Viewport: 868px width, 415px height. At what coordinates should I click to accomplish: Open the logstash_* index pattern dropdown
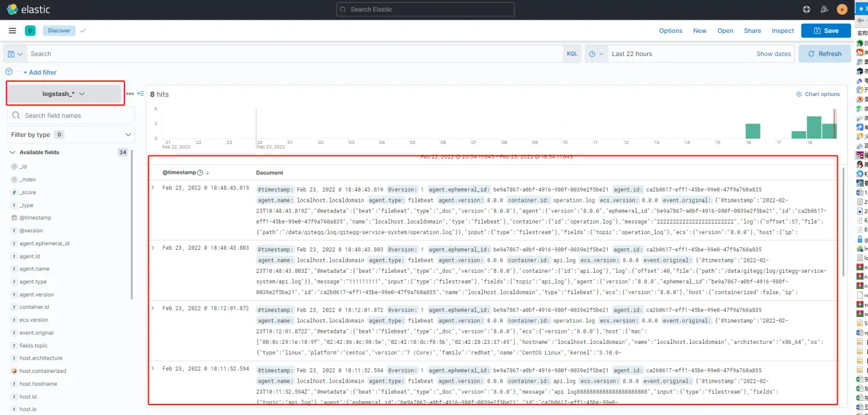pos(64,94)
